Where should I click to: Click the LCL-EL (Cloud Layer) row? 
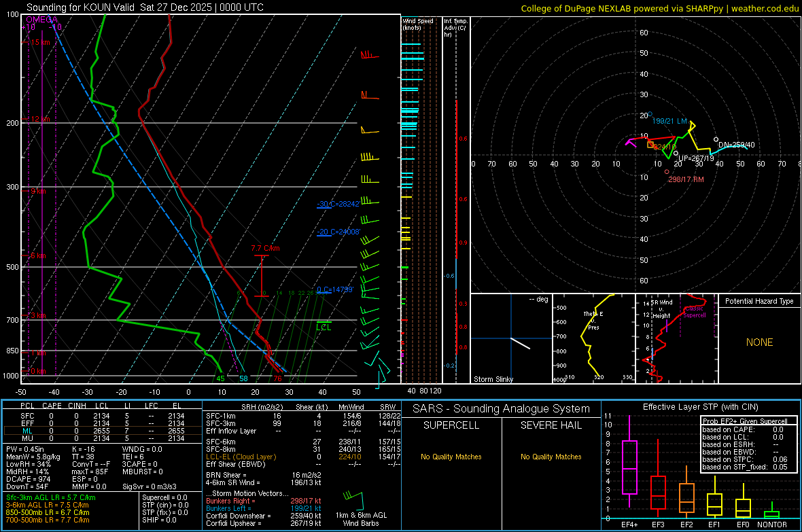point(303,457)
